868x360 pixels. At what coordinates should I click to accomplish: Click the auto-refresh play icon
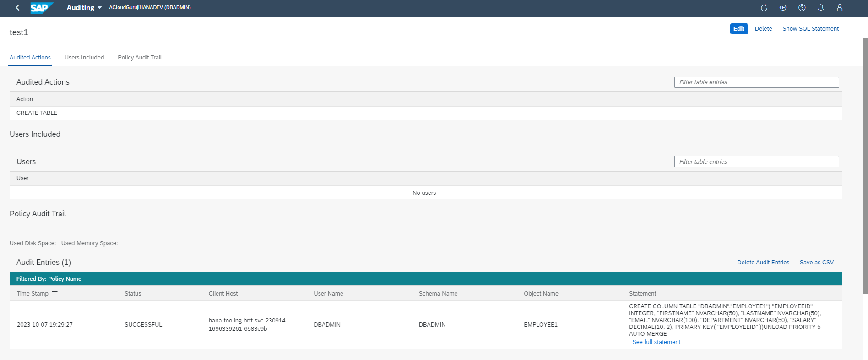point(783,8)
